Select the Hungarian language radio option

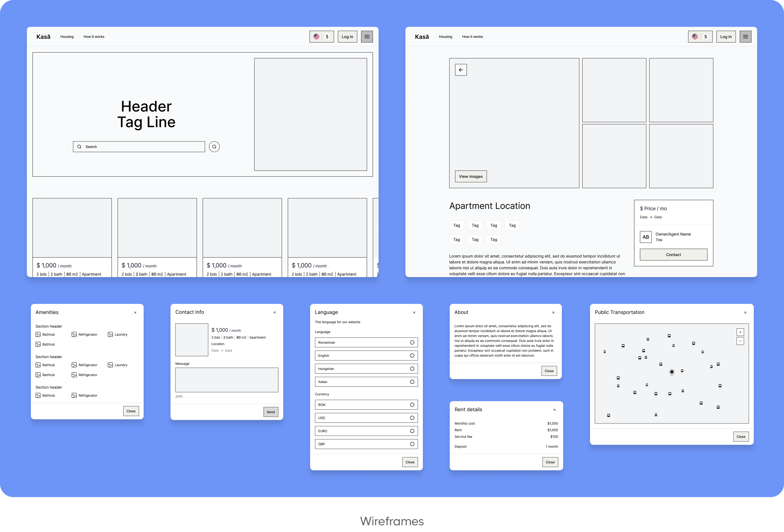(x=412, y=369)
